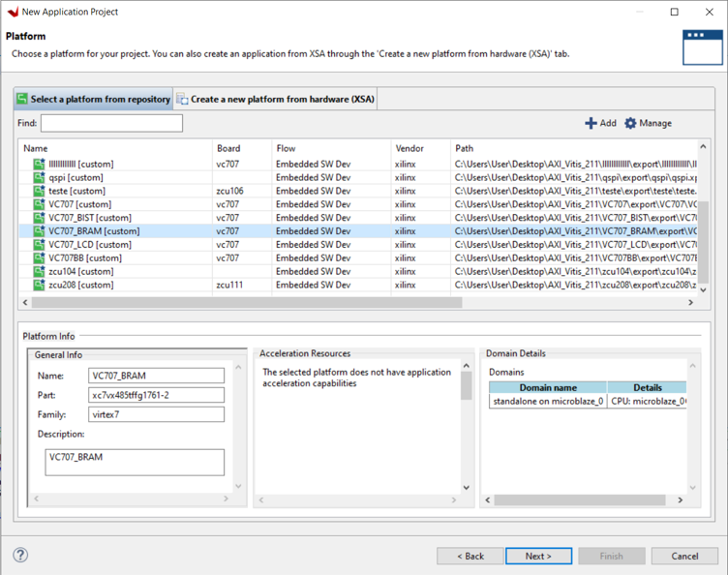Image resolution: width=728 pixels, height=575 pixels.
Task: Click the zcu208 [custom] platform icon
Action: coord(39,285)
